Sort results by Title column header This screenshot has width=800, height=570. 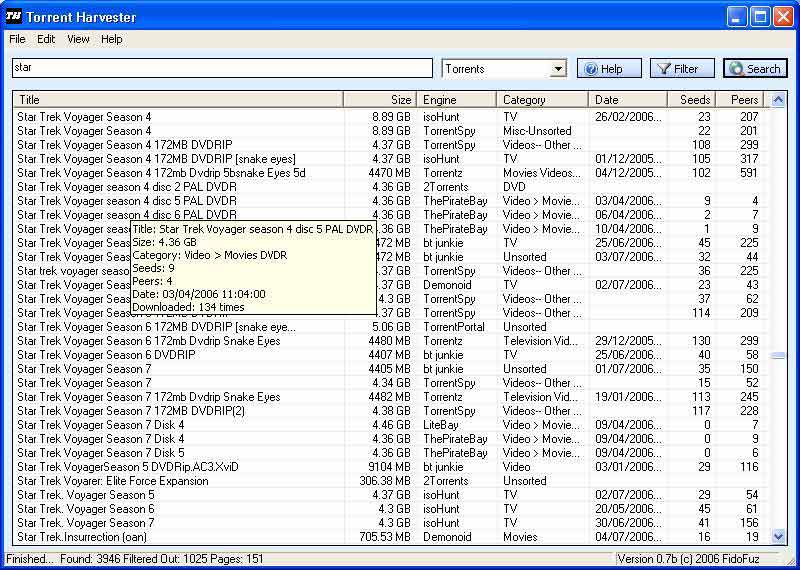[x=178, y=100]
